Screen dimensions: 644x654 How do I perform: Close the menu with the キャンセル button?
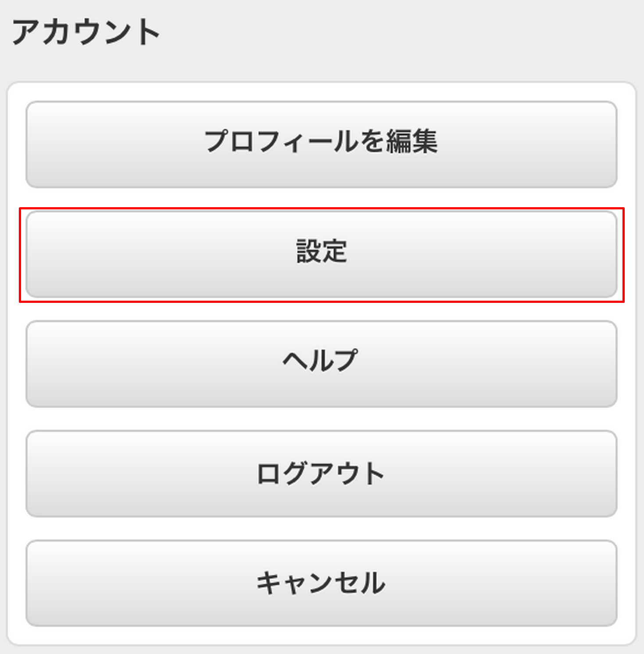322,583
